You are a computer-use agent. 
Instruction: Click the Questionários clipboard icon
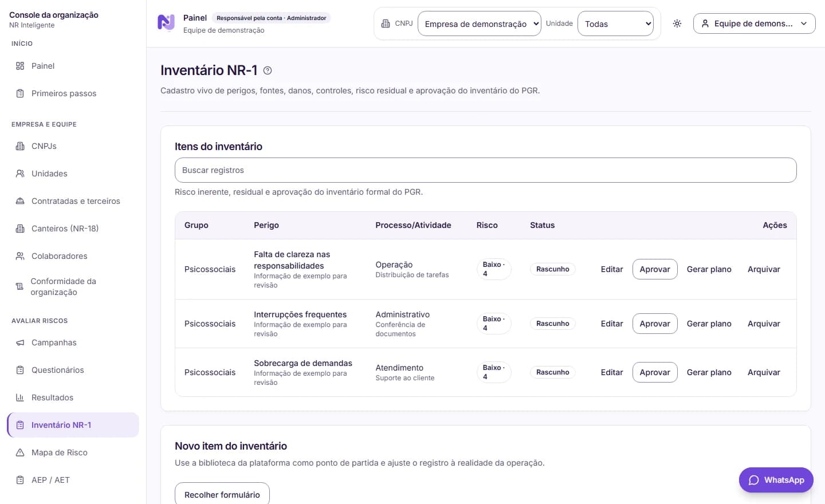point(20,370)
